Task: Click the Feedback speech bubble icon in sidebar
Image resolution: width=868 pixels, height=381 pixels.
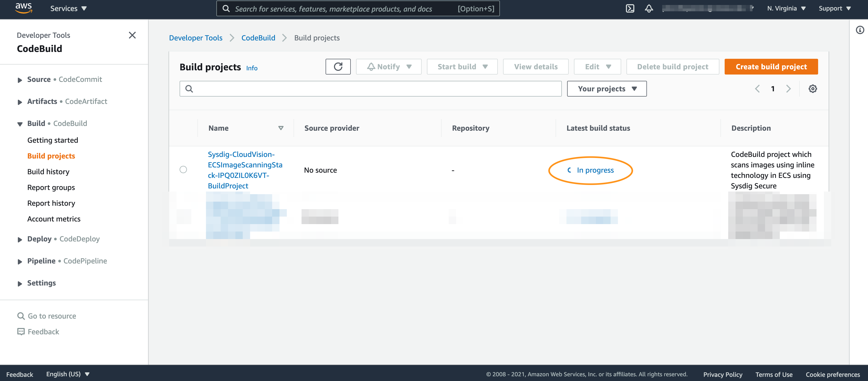Action: tap(21, 331)
